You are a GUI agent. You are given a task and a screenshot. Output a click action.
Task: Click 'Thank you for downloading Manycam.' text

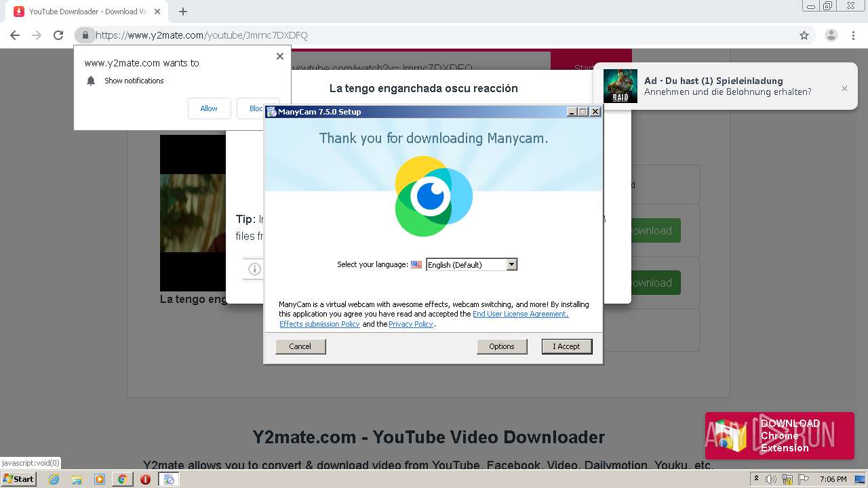point(433,138)
